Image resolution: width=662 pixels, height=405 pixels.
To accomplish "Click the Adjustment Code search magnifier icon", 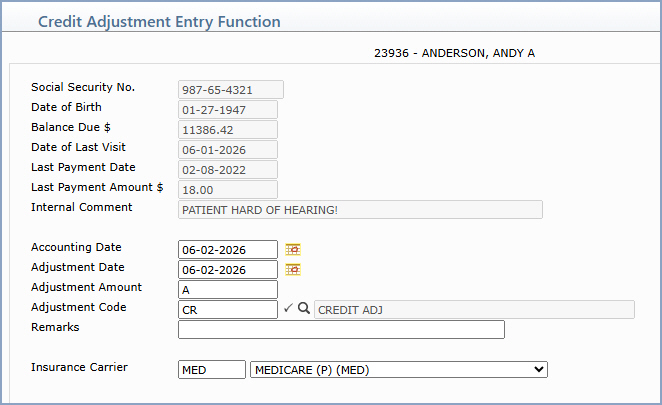I will click(x=304, y=308).
